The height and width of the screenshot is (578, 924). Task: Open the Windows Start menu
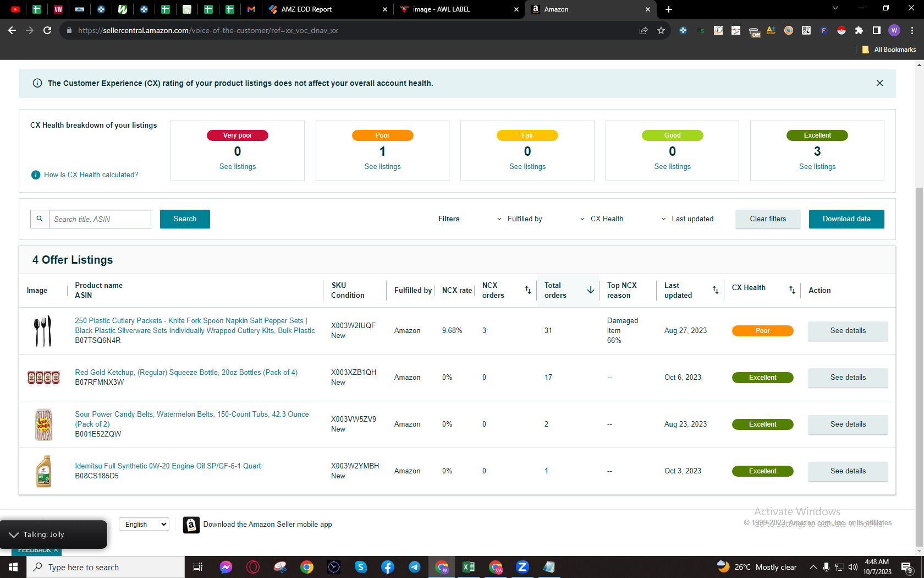point(13,567)
